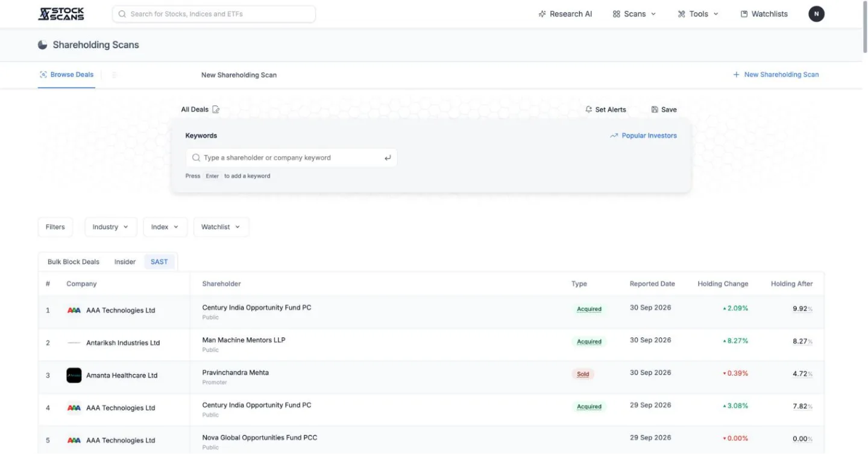Click Man Machine Mentors LLP shareholder

point(244,340)
